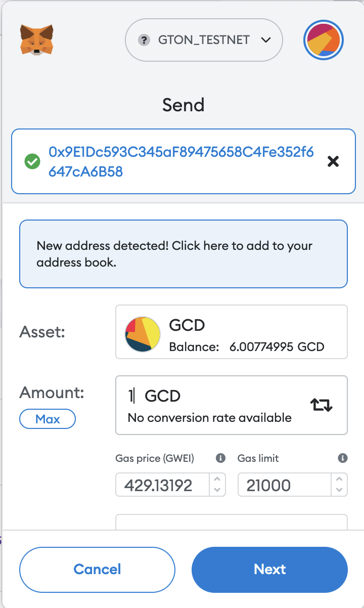Click the green checkmark next to recipient address
The width and height of the screenshot is (364, 608).
click(x=33, y=161)
